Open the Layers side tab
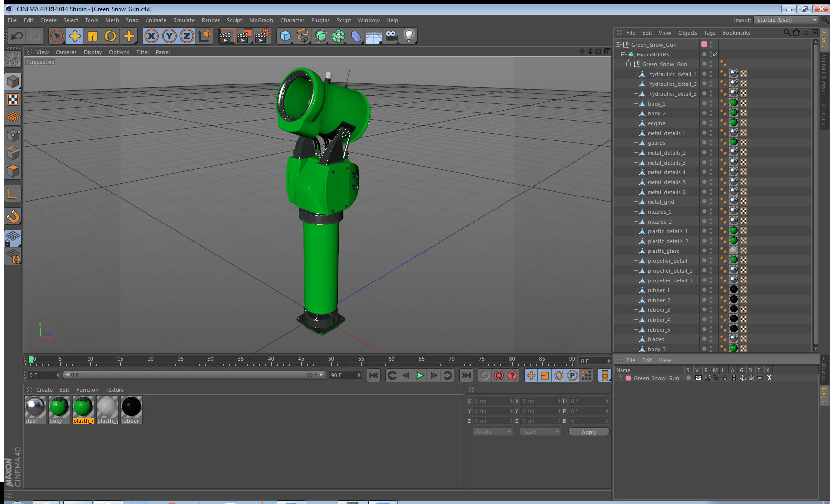Viewport: 830px width, 504px height. (x=824, y=394)
